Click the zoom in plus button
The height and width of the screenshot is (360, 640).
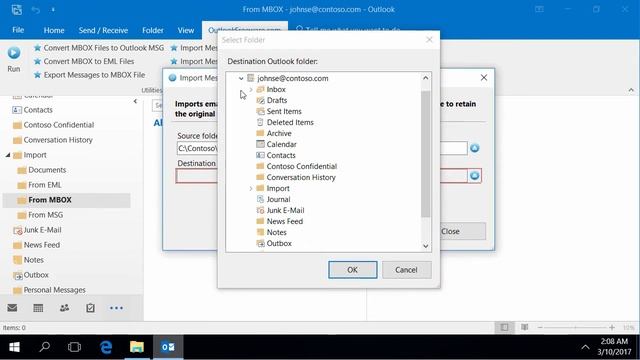(612, 327)
